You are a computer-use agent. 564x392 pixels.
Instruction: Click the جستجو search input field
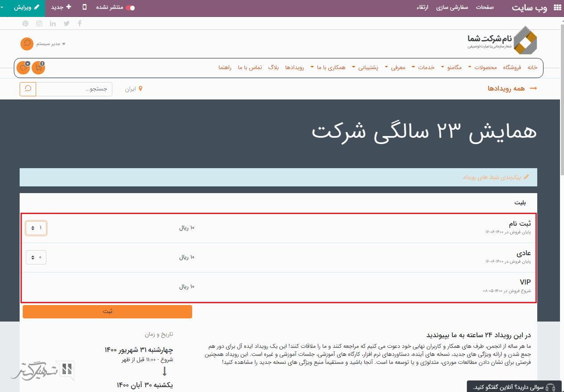tap(74, 89)
